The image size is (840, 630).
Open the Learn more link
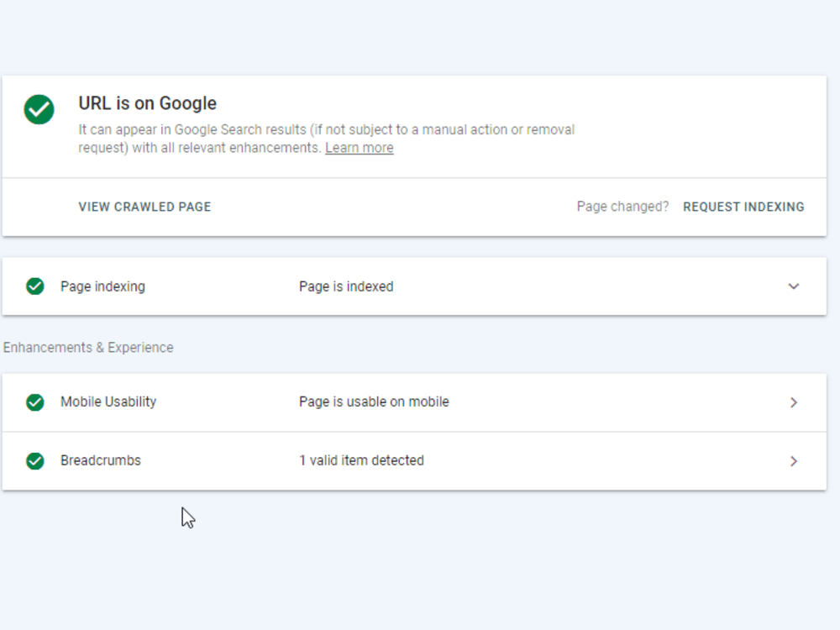[360, 148]
